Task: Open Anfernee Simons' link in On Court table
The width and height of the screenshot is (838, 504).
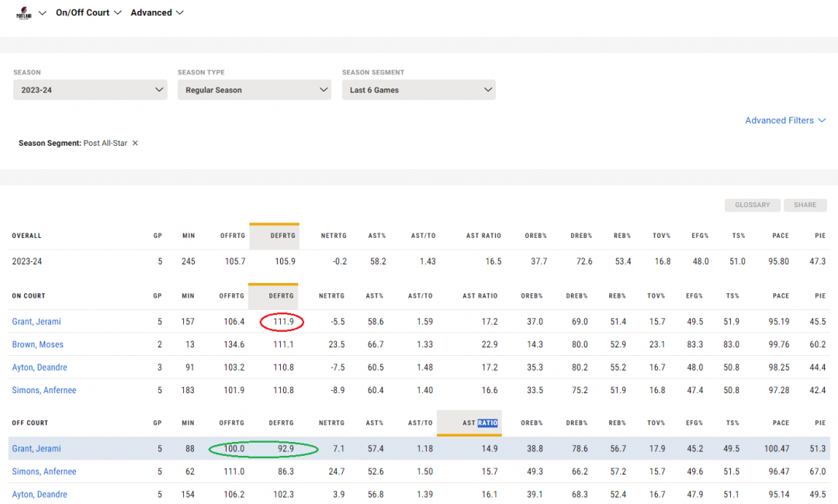Action: point(44,390)
